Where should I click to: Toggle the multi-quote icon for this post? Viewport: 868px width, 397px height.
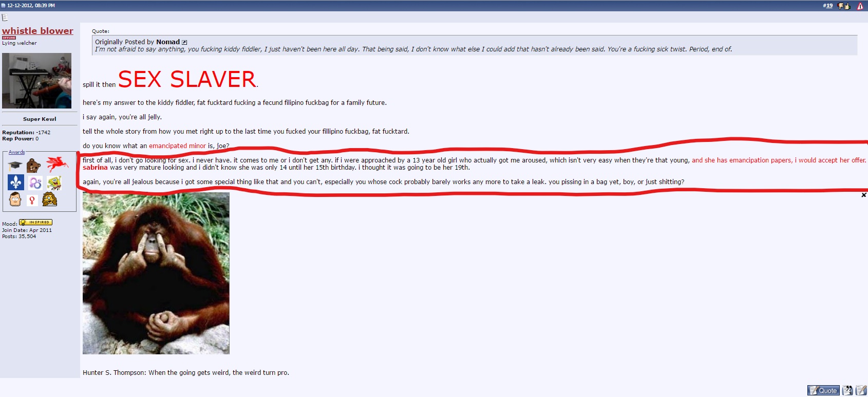point(847,390)
